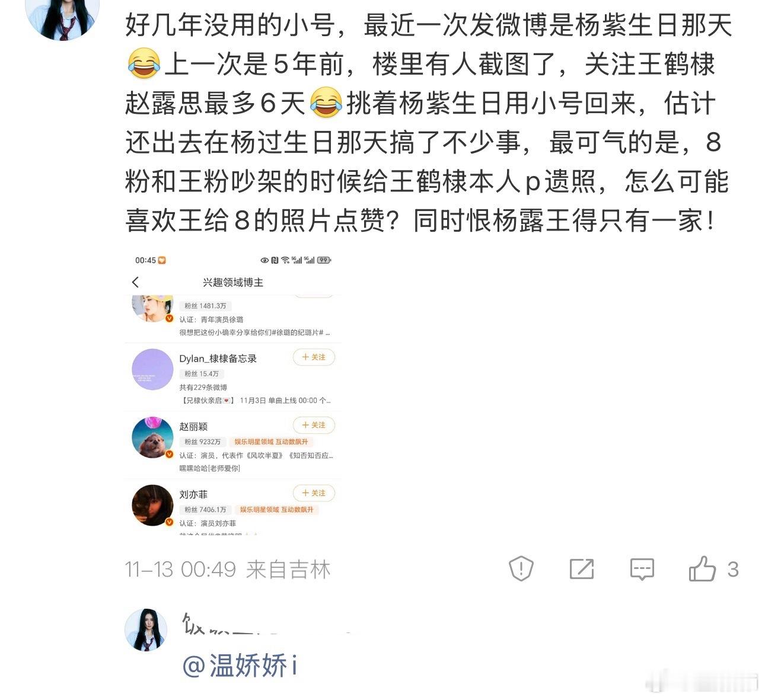Like the post with thumbs-up icon
Image resolution: width=765 pixels, height=700 pixels.
tap(702, 569)
